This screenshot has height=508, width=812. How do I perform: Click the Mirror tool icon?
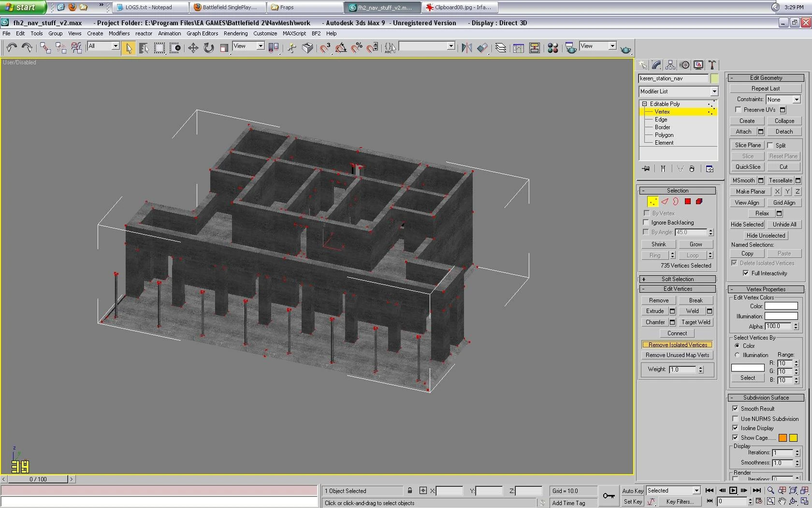click(466, 48)
